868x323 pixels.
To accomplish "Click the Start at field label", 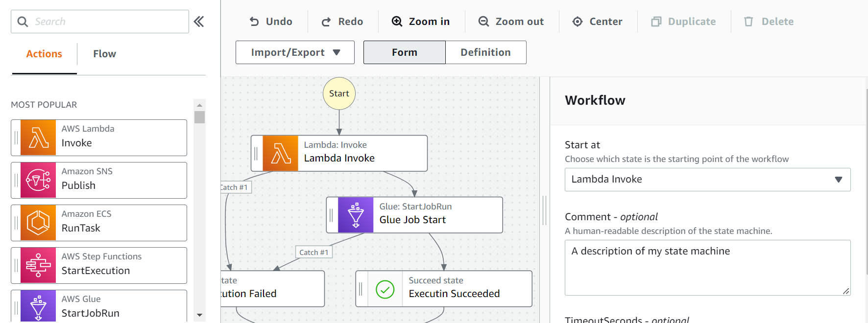I will tap(582, 145).
